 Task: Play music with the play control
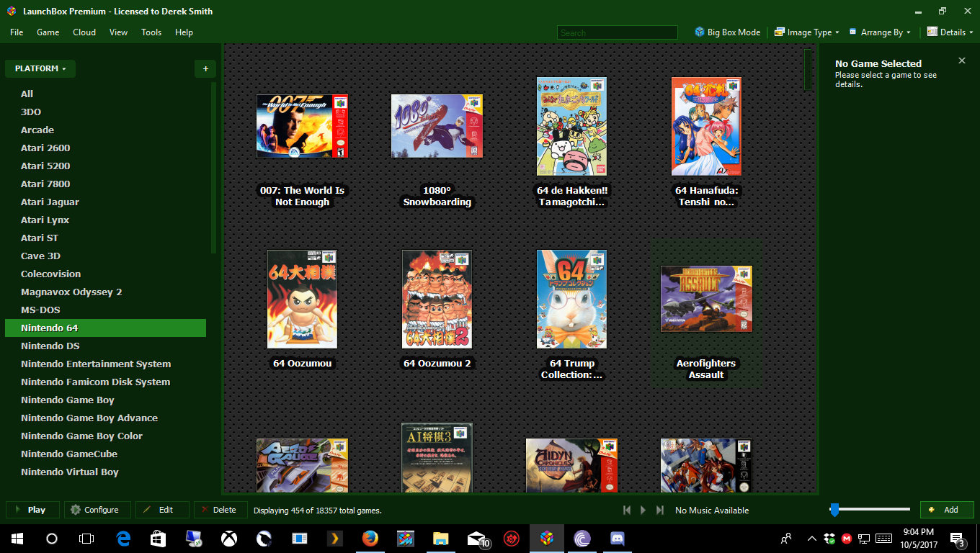(643, 510)
